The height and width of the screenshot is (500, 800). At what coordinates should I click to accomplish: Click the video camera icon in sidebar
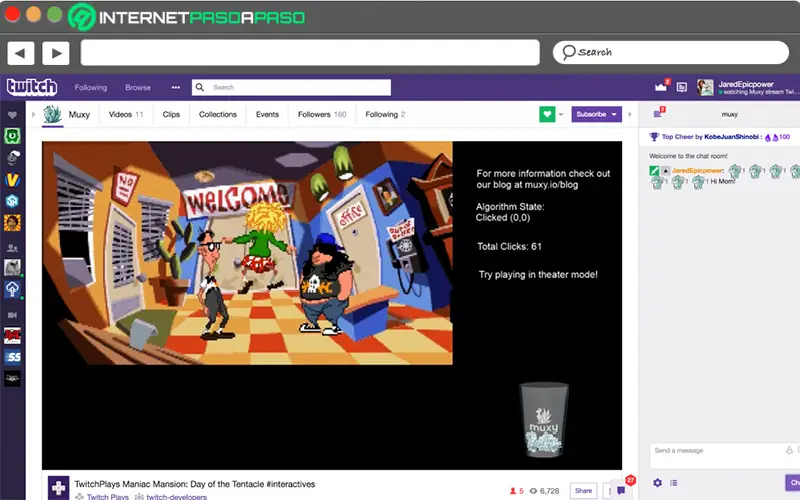pyautogui.click(x=12, y=315)
